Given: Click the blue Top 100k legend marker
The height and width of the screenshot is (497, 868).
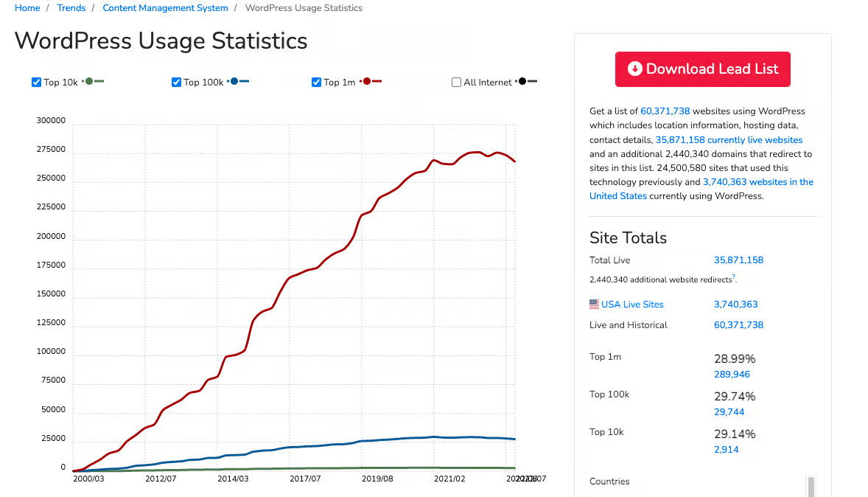Looking at the screenshot, I should pyautogui.click(x=238, y=81).
